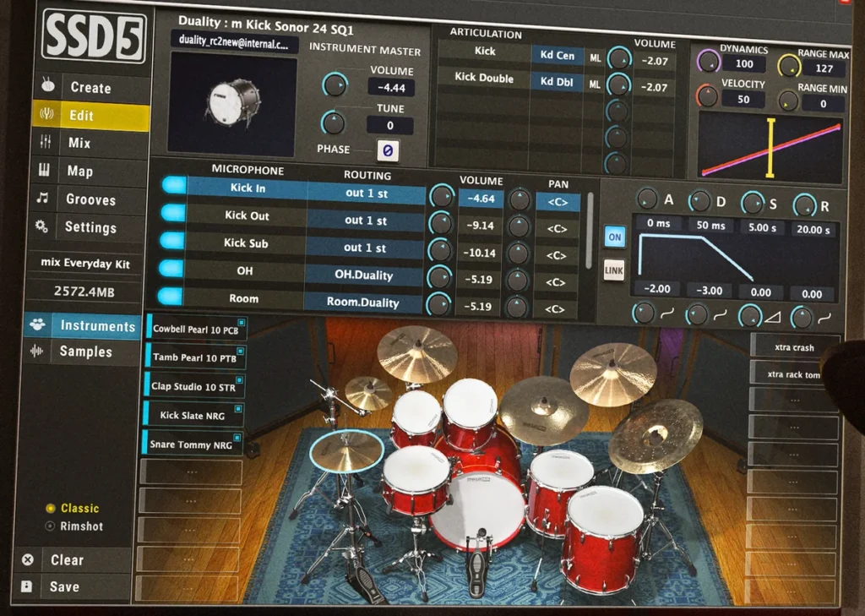
Task: Click the Clear X icon
Action: (x=28, y=559)
